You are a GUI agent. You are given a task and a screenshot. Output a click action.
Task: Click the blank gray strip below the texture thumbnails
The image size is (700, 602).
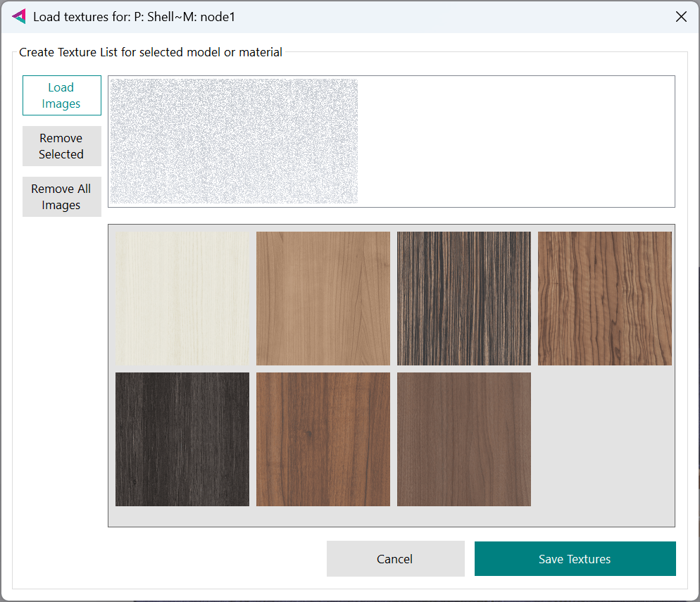392,516
